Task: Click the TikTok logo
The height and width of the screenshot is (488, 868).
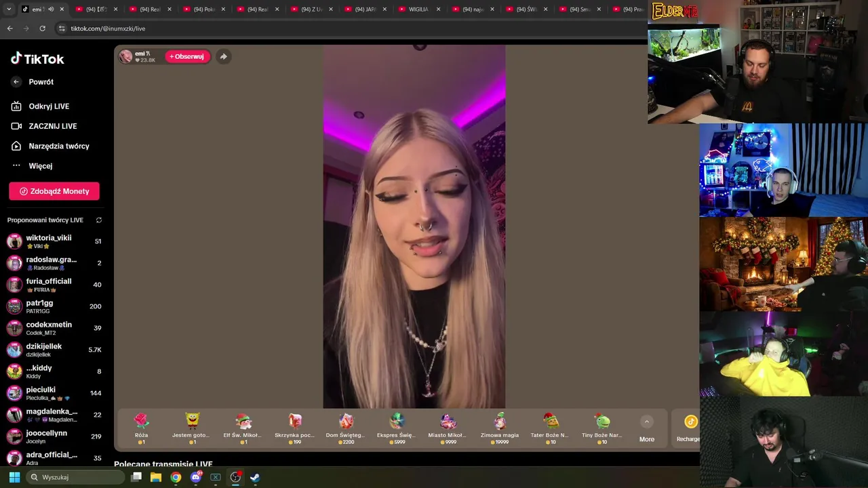Action: pos(37,59)
